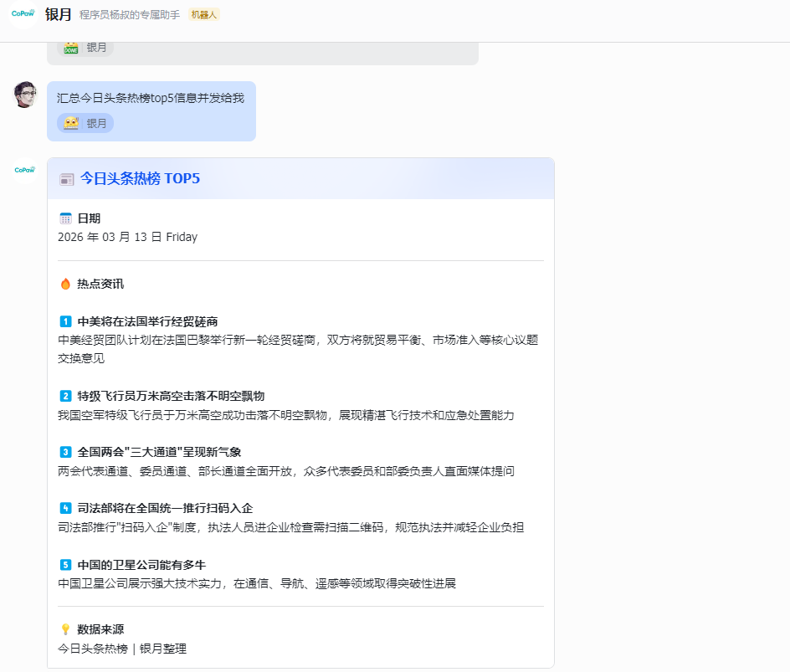Screen dimensions: 790x672
Task: Click the flame icon next to 热点资讯
Action: tap(65, 284)
